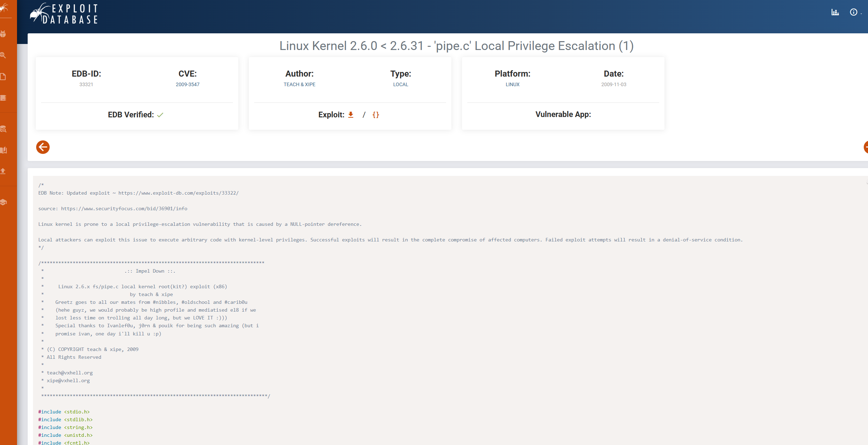Click the Submissions upload icon in sidebar

[3, 171]
